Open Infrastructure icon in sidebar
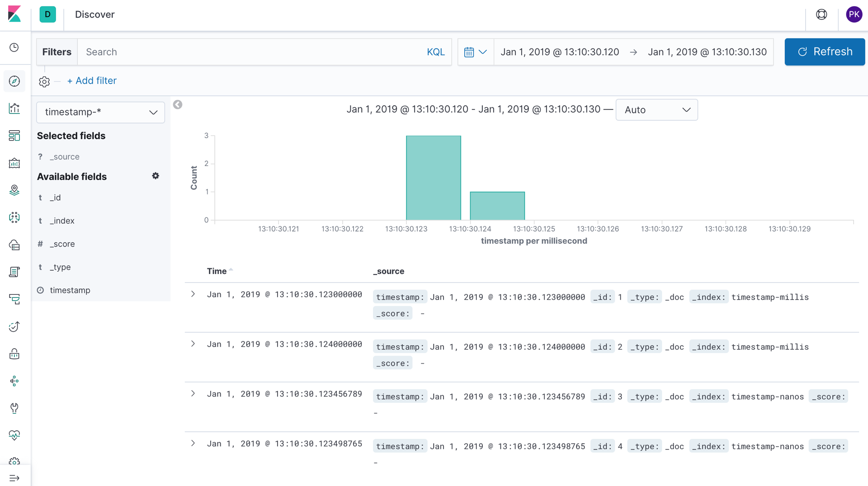Image resolution: width=868 pixels, height=486 pixels. click(x=14, y=245)
